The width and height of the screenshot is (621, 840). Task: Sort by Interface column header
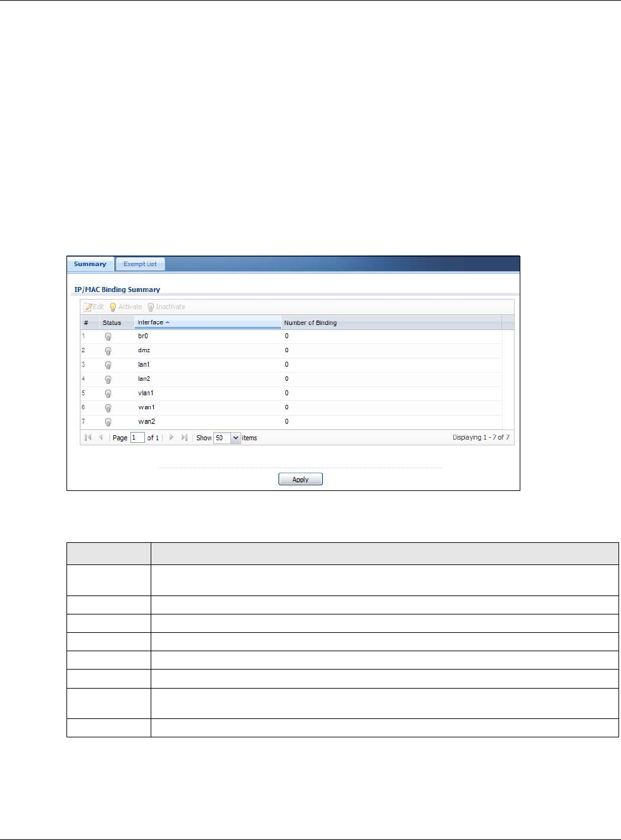tap(208, 322)
